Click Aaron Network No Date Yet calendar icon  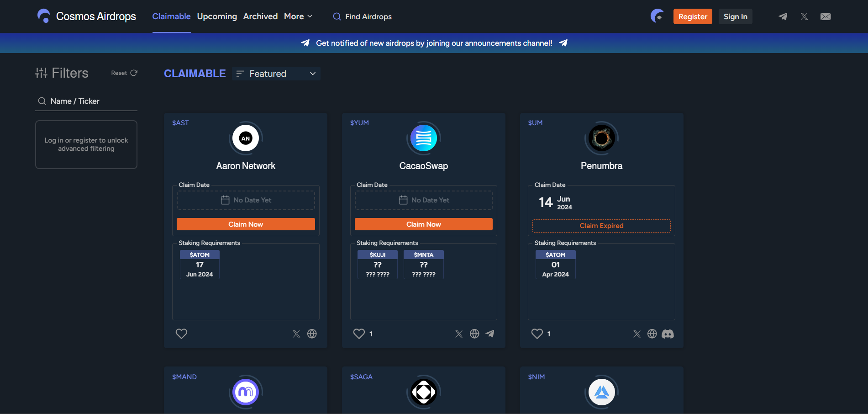225,200
